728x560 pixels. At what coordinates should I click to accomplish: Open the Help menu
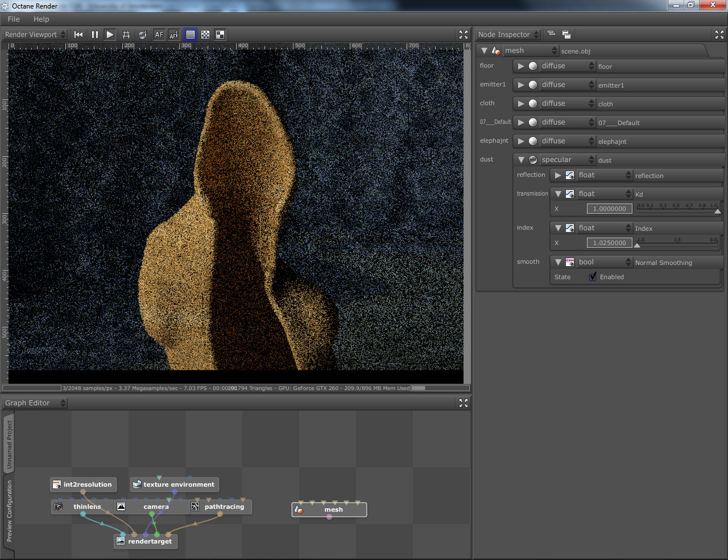click(41, 19)
